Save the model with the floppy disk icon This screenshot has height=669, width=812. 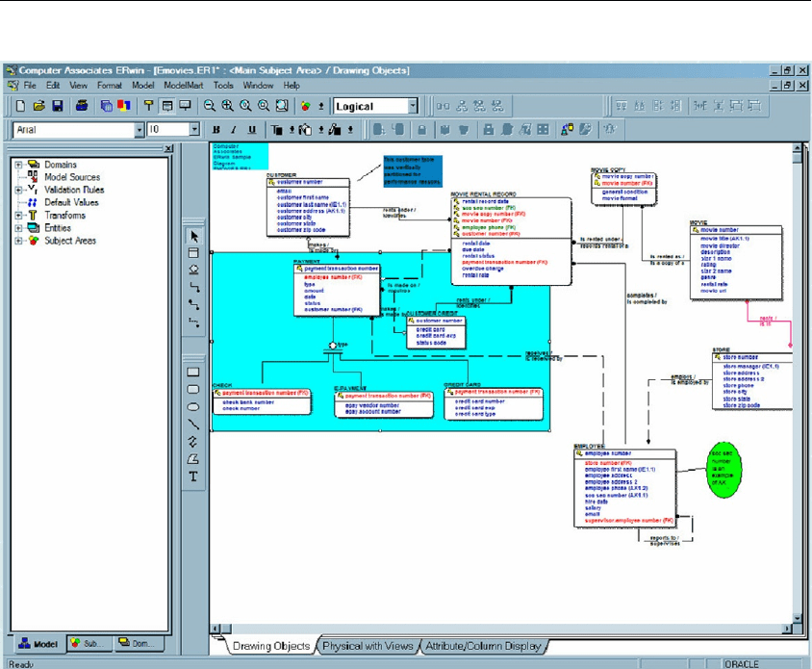pos(58,106)
